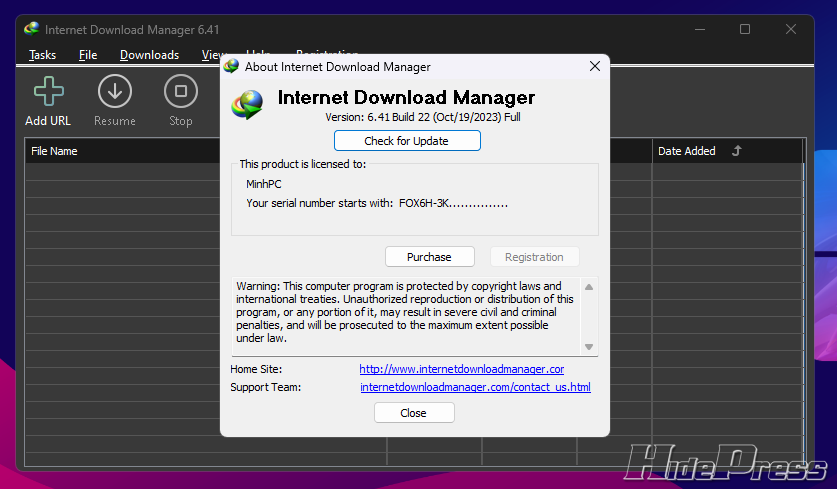Click the Stop download toolbar icon
This screenshot has width=837, height=489.
tap(180, 92)
